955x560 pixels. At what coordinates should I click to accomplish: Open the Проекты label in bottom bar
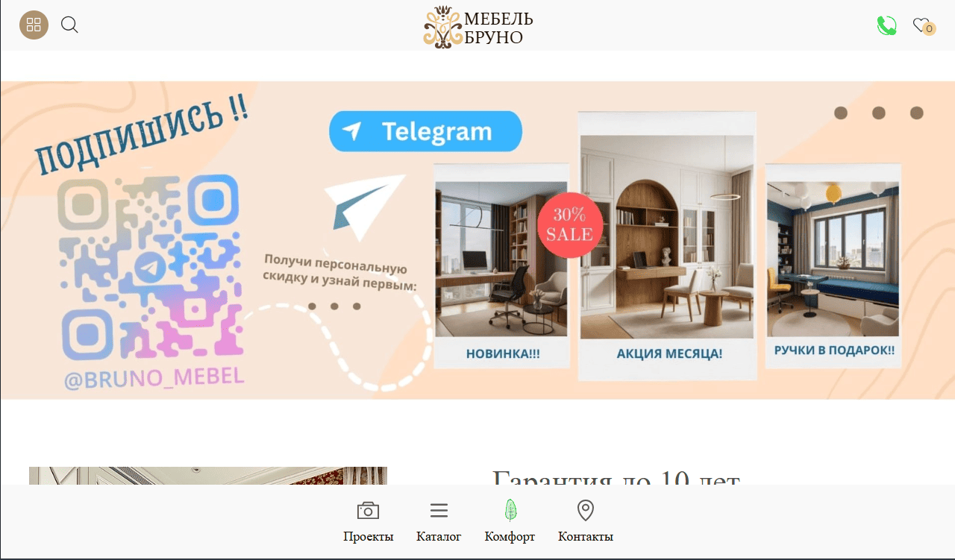click(x=369, y=537)
